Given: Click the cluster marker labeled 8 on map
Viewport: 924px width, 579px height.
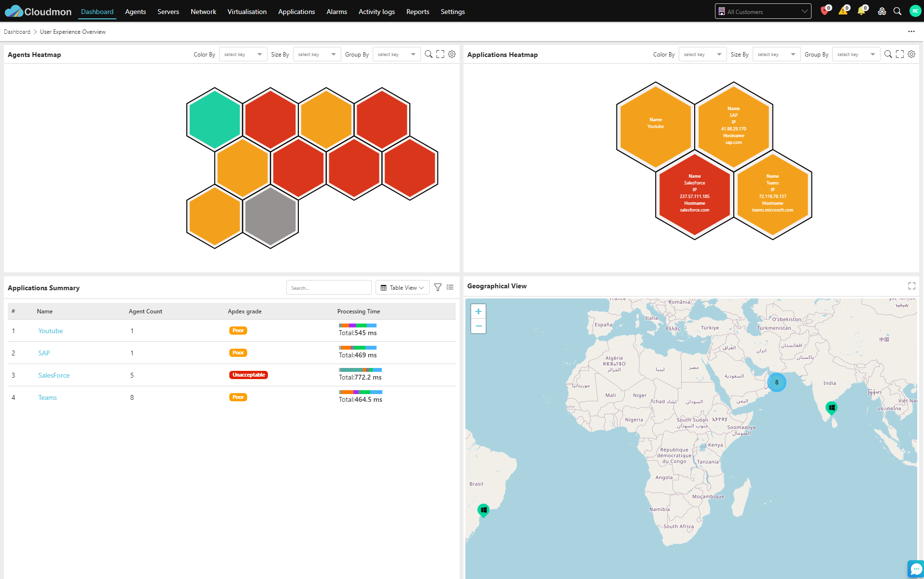Looking at the screenshot, I should pyautogui.click(x=777, y=382).
